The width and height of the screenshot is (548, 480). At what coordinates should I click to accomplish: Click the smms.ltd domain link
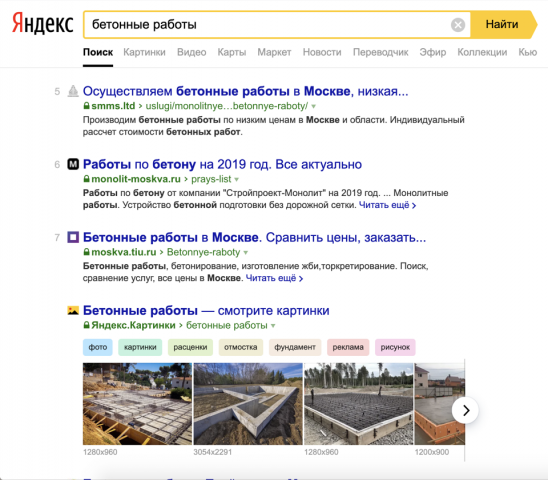point(113,106)
